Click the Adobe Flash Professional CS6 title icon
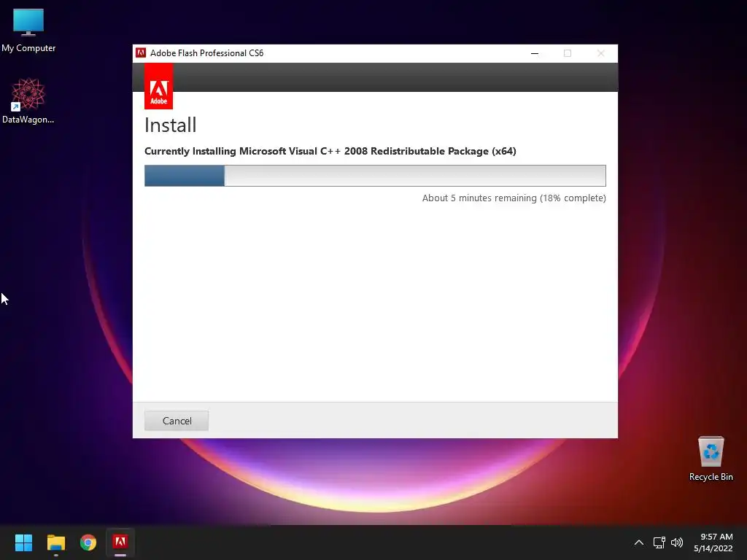Viewport: 747px width, 560px height. 141,52
